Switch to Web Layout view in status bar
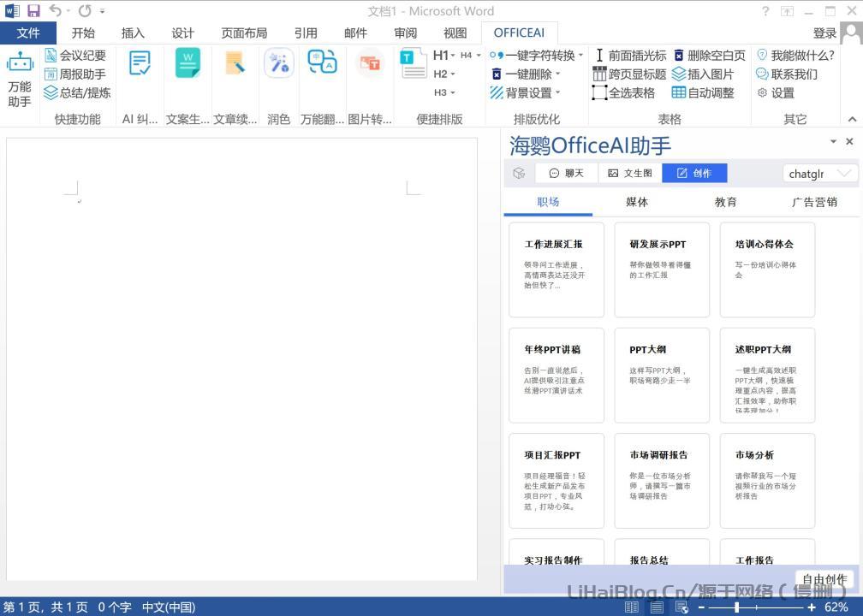 (681, 607)
